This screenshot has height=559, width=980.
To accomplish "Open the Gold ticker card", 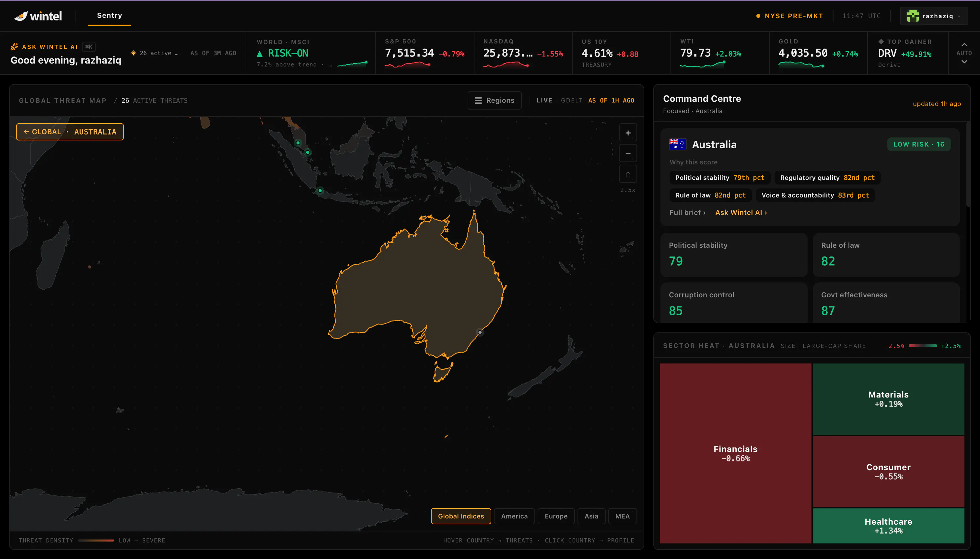I will (x=818, y=53).
